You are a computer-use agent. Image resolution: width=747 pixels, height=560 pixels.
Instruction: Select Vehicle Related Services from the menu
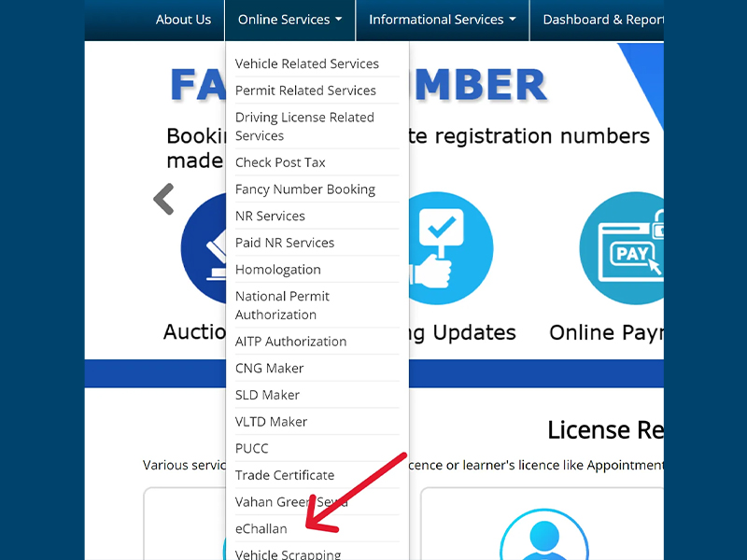click(306, 63)
